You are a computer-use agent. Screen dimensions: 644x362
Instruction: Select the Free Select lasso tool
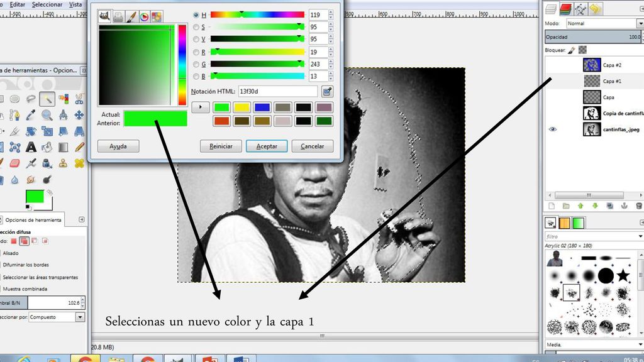click(x=31, y=99)
